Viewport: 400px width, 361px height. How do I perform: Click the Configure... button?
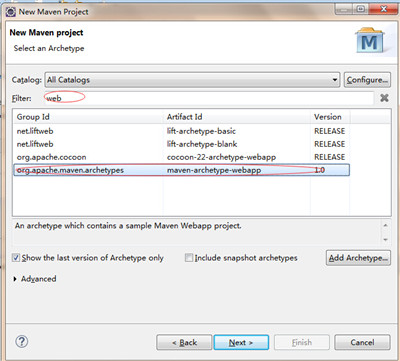click(367, 80)
